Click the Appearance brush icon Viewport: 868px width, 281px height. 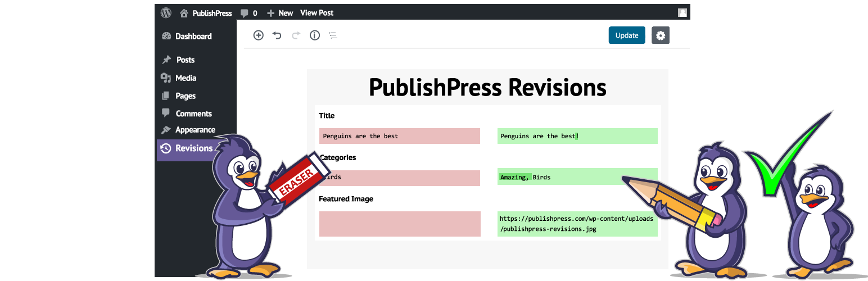click(166, 130)
